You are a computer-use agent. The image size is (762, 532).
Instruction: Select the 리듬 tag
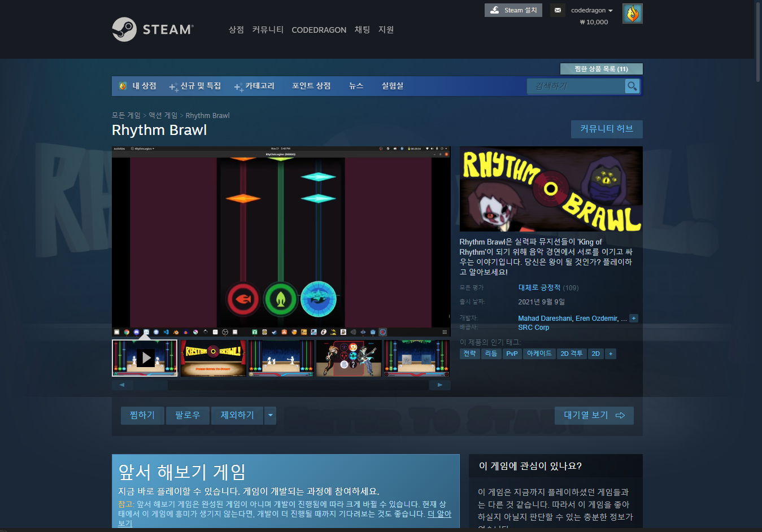[491, 354]
